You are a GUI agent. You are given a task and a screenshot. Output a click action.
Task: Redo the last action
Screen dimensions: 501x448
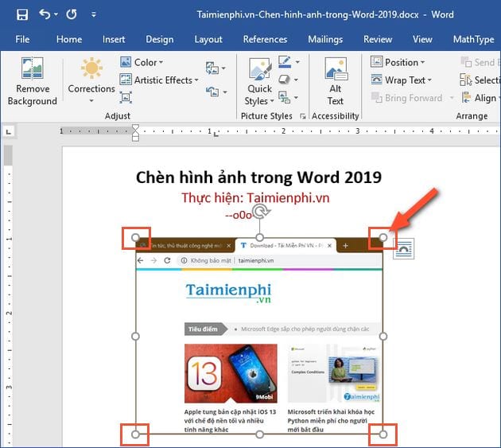click(72, 14)
